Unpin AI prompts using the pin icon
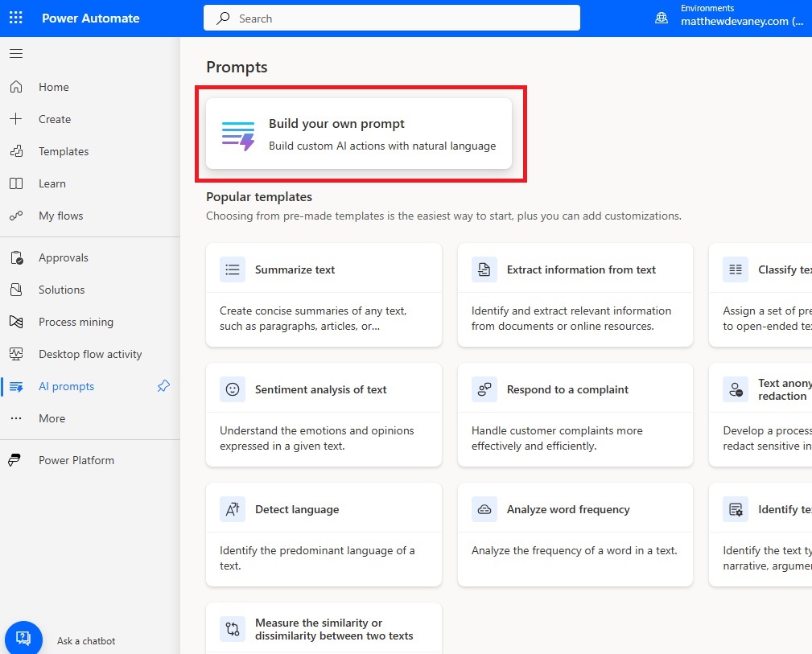 coord(163,386)
